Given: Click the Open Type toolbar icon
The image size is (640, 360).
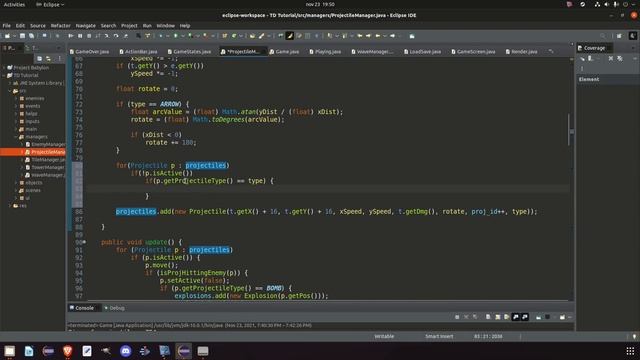Looking at the screenshot, I should point(252,36).
